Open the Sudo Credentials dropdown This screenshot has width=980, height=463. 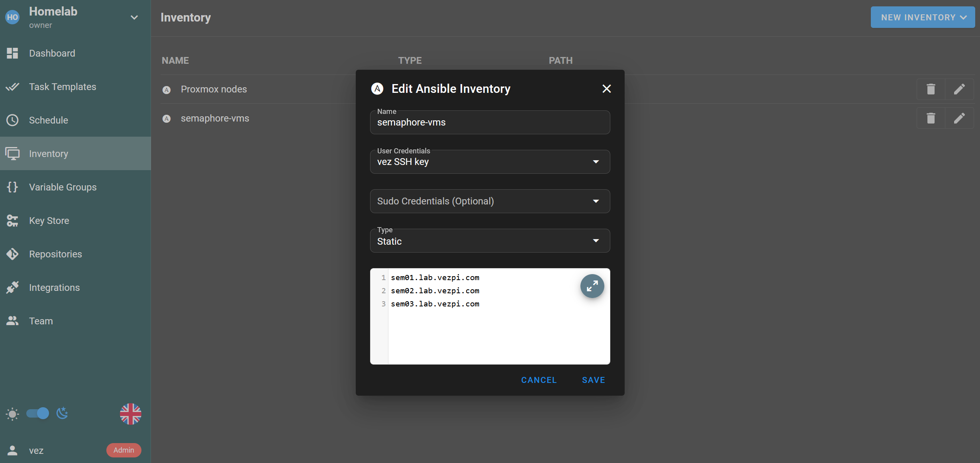[490, 201]
